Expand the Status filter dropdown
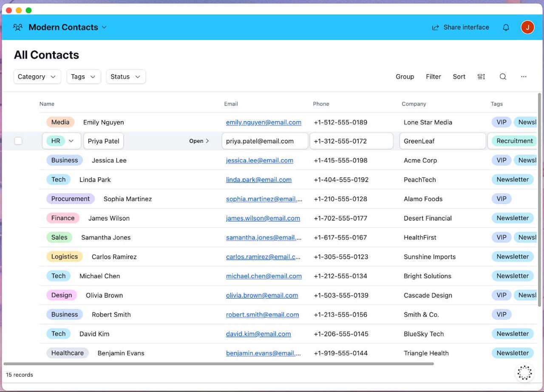This screenshot has width=544, height=392. point(126,77)
